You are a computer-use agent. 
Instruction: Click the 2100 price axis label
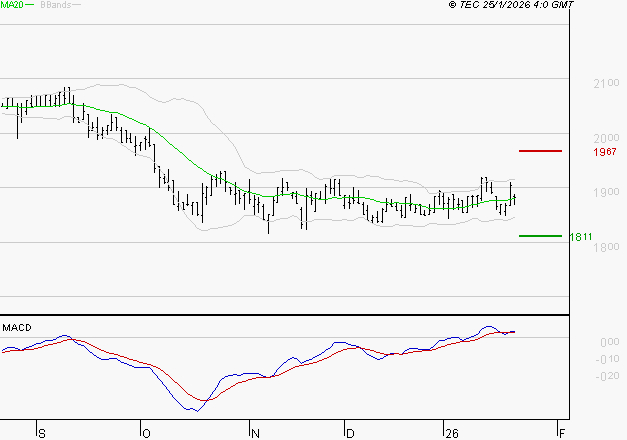pyautogui.click(x=606, y=84)
